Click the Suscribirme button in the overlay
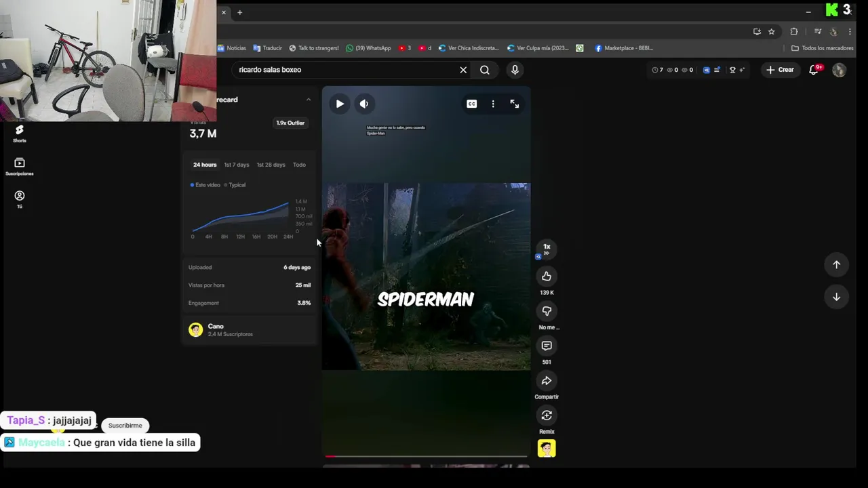Screen dimensions: 868x488 [x=125, y=426]
